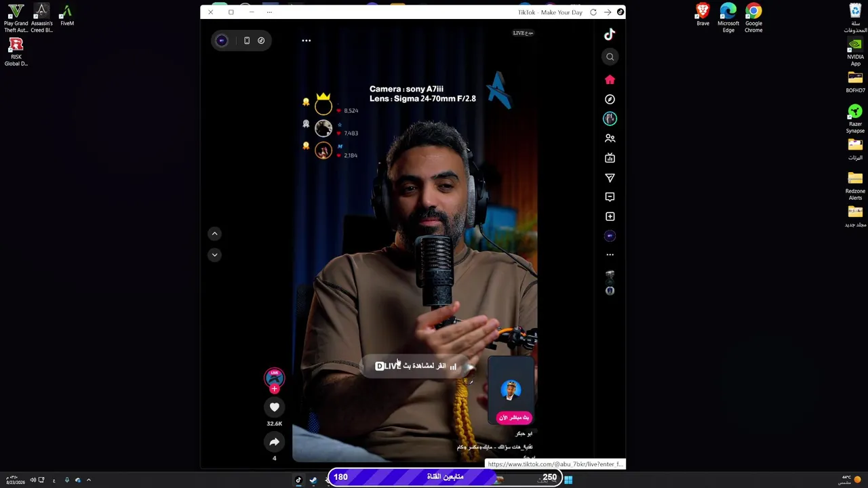Open the video's three-dot options menu

307,41
